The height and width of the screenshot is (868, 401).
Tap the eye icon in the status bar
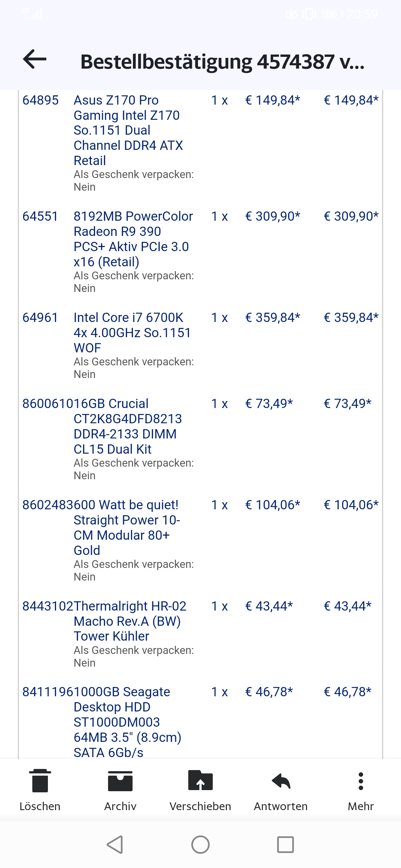click(291, 14)
